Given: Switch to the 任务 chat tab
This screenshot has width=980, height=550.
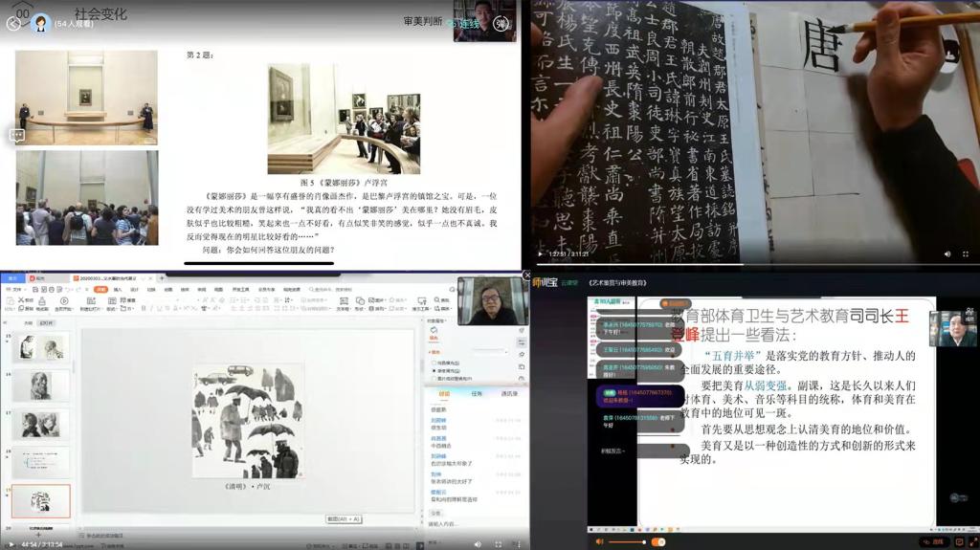Looking at the screenshot, I should click(x=477, y=394).
